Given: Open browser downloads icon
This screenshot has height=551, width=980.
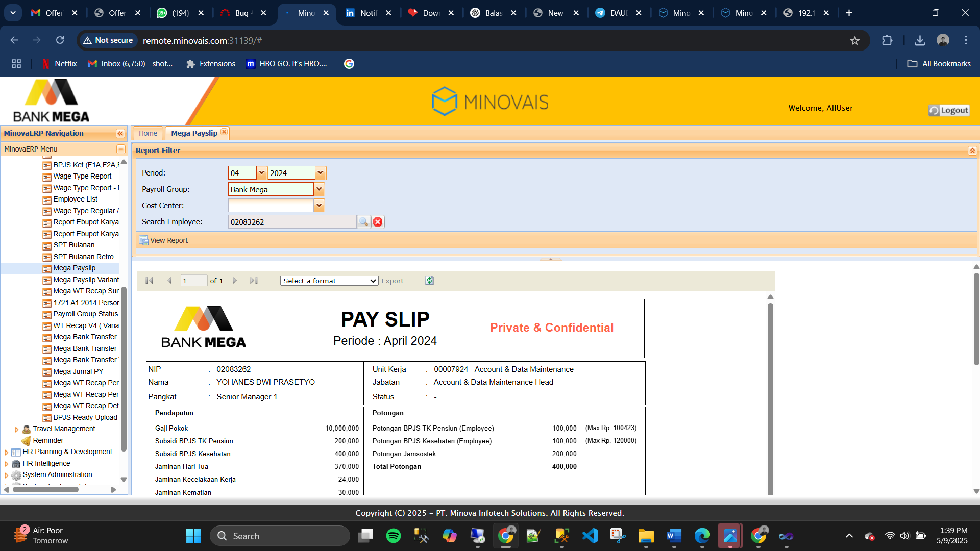Looking at the screenshot, I should [x=920, y=40].
